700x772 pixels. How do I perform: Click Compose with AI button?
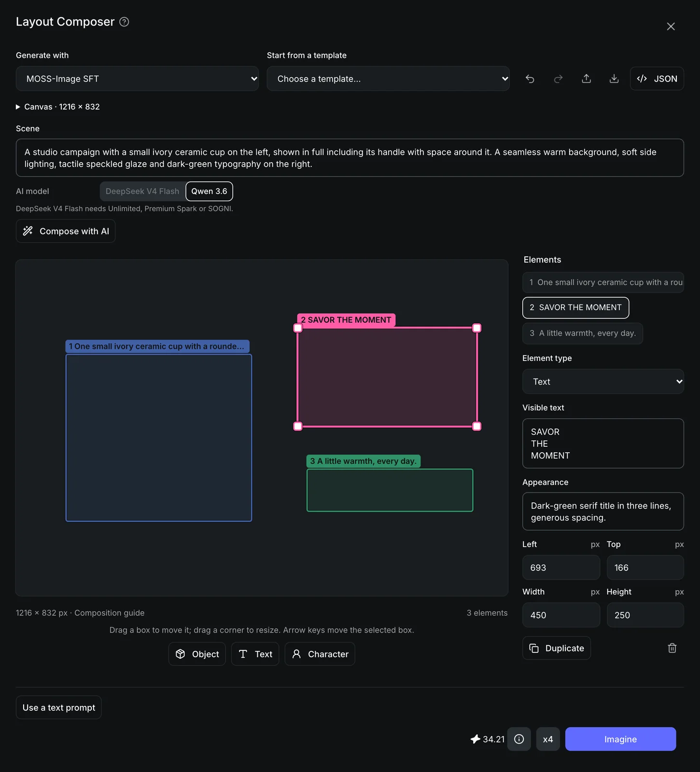pyautogui.click(x=66, y=231)
